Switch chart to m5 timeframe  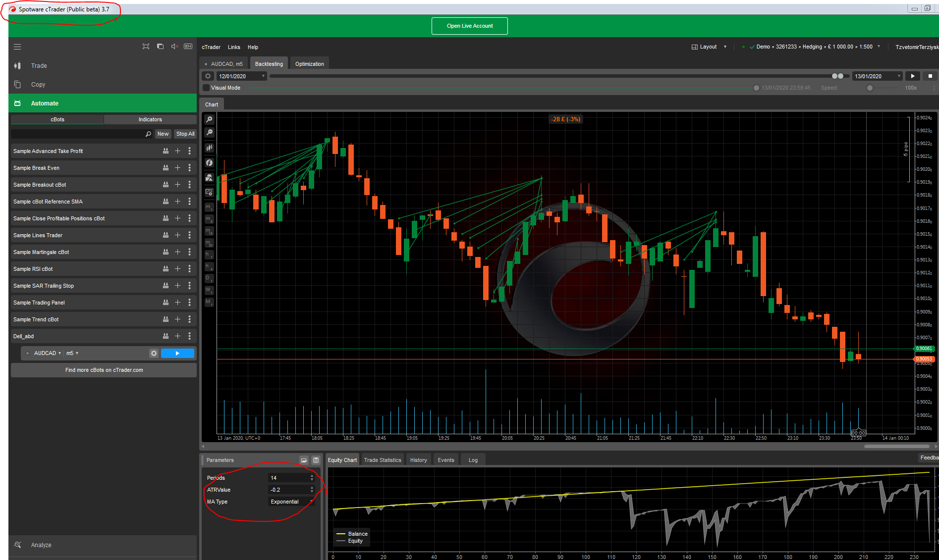[209, 219]
